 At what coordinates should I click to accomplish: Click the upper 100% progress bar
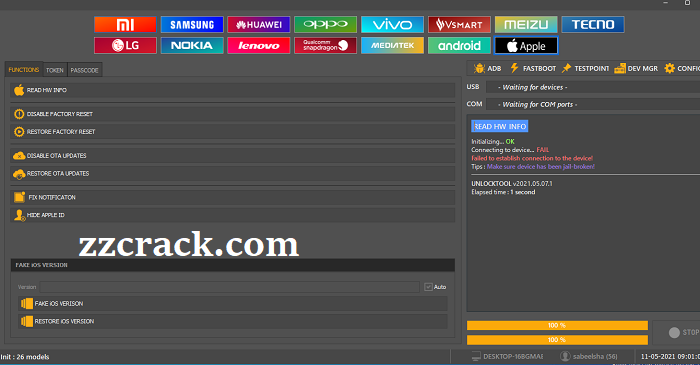557,325
